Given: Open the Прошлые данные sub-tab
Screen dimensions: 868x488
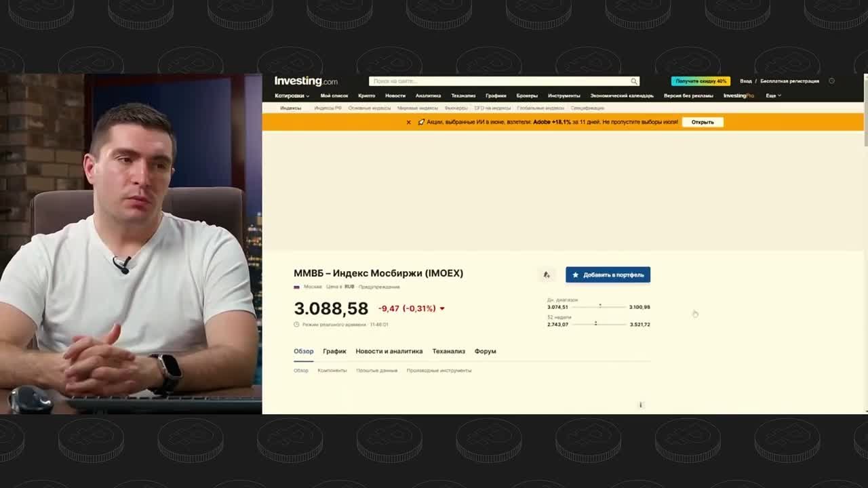Looking at the screenshot, I should [x=377, y=371].
